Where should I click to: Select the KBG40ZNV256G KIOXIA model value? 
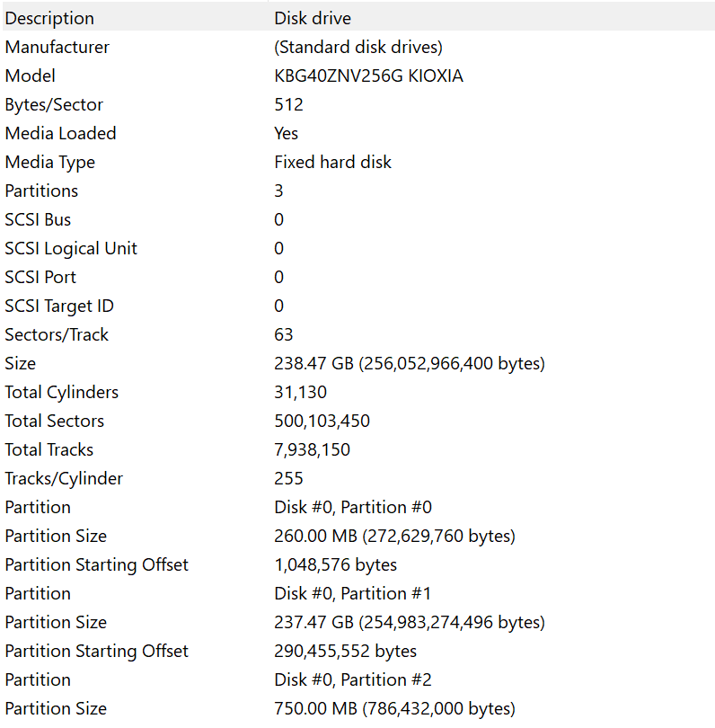(368, 75)
